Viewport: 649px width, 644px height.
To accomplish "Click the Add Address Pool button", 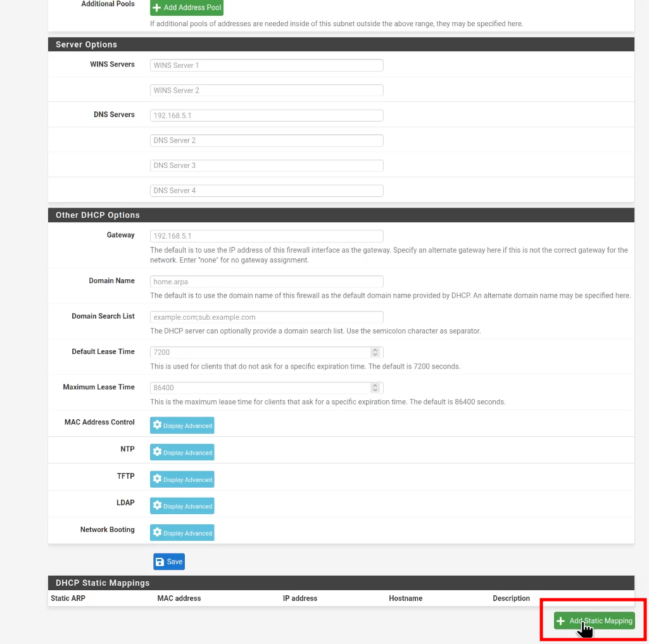I will point(187,8).
